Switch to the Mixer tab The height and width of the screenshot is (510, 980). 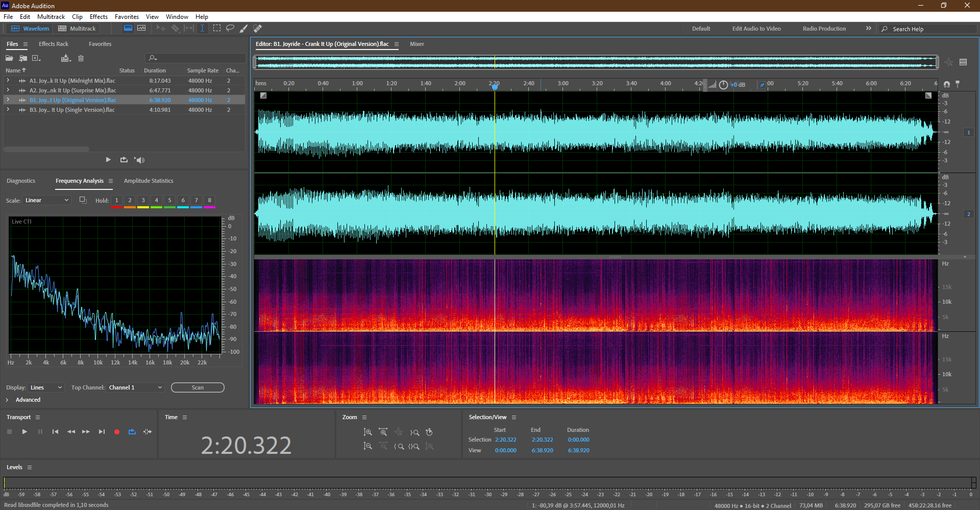click(x=417, y=44)
